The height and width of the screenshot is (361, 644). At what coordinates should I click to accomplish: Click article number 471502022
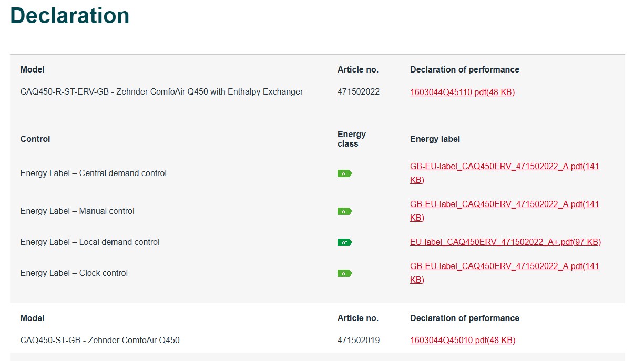[x=358, y=92]
